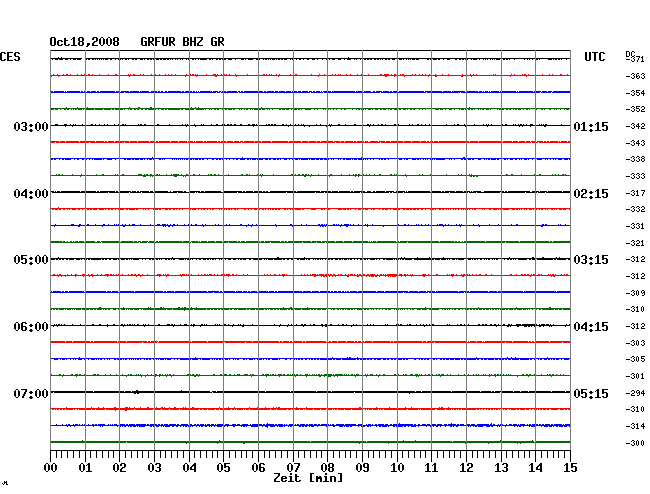Click minute tick label 15

[x=570, y=468]
